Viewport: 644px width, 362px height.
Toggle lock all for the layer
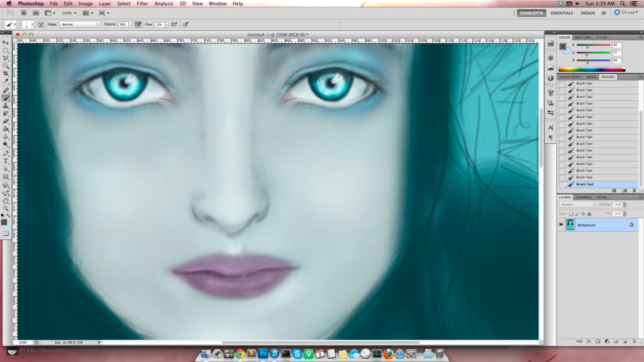589,214
